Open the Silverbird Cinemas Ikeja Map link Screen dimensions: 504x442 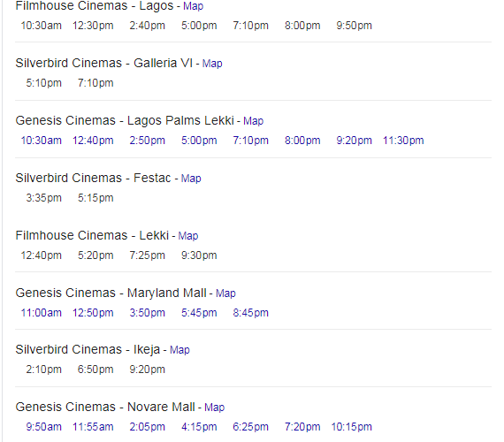click(179, 350)
